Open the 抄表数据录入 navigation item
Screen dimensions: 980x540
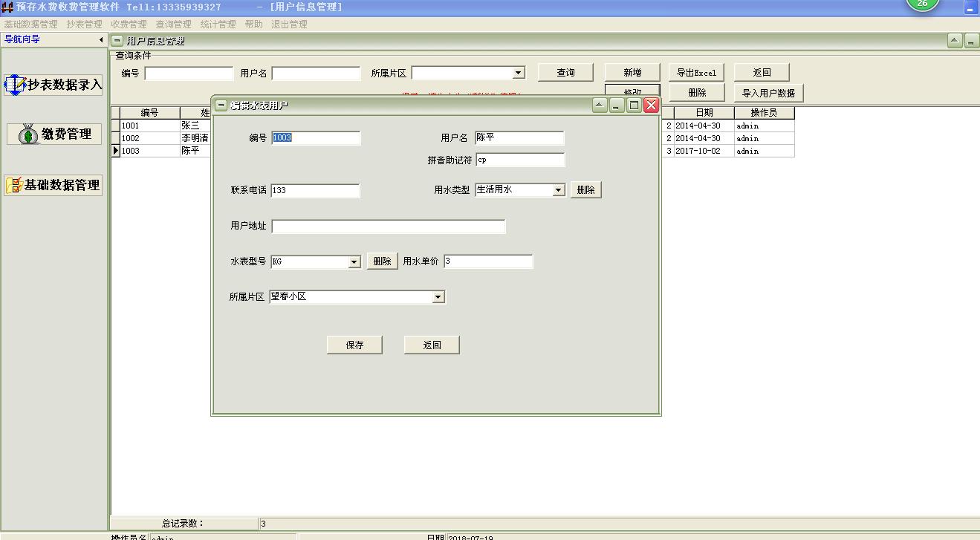53,85
